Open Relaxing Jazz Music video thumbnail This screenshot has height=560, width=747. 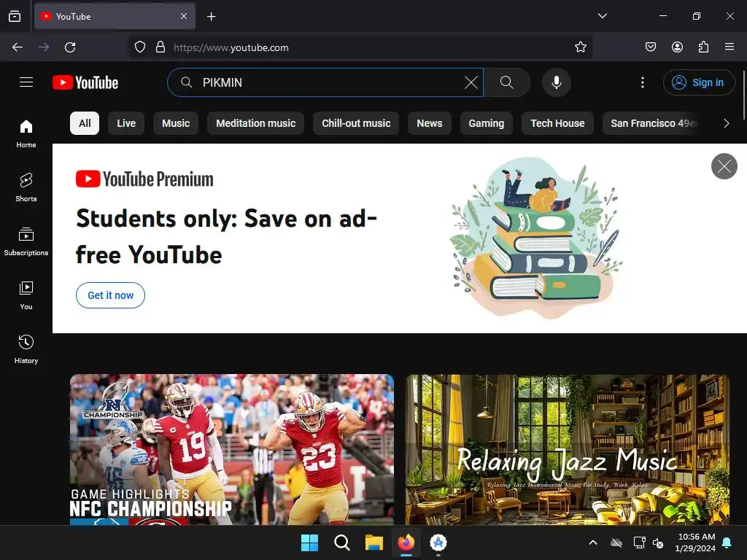coord(568,449)
